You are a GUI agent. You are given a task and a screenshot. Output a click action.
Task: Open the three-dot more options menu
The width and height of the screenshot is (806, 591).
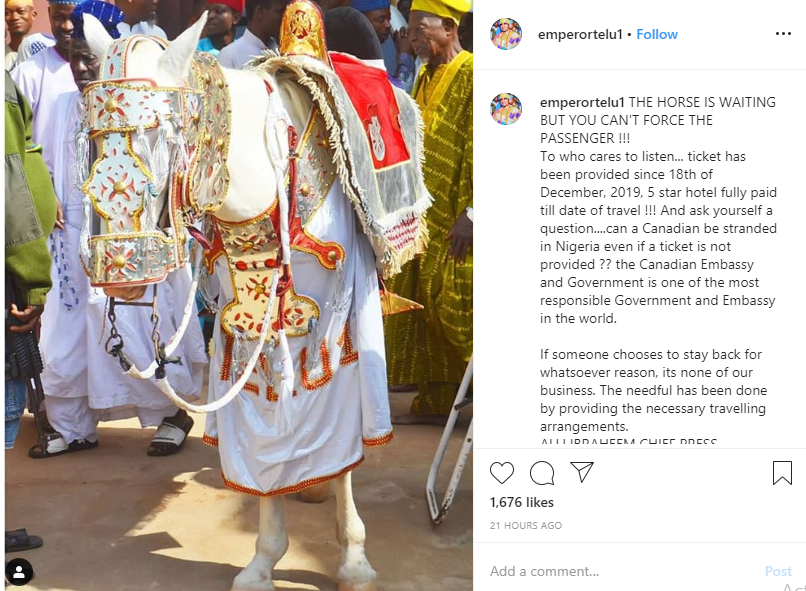(x=783, y=34)
